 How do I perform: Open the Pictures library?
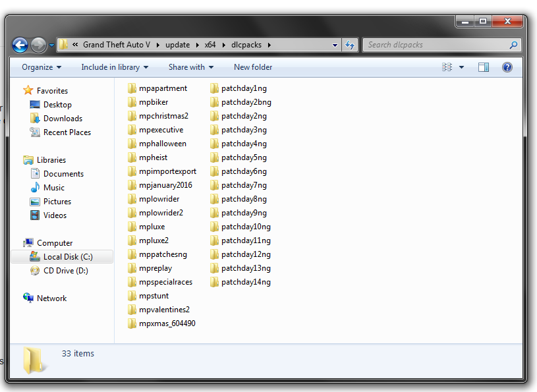57,202
